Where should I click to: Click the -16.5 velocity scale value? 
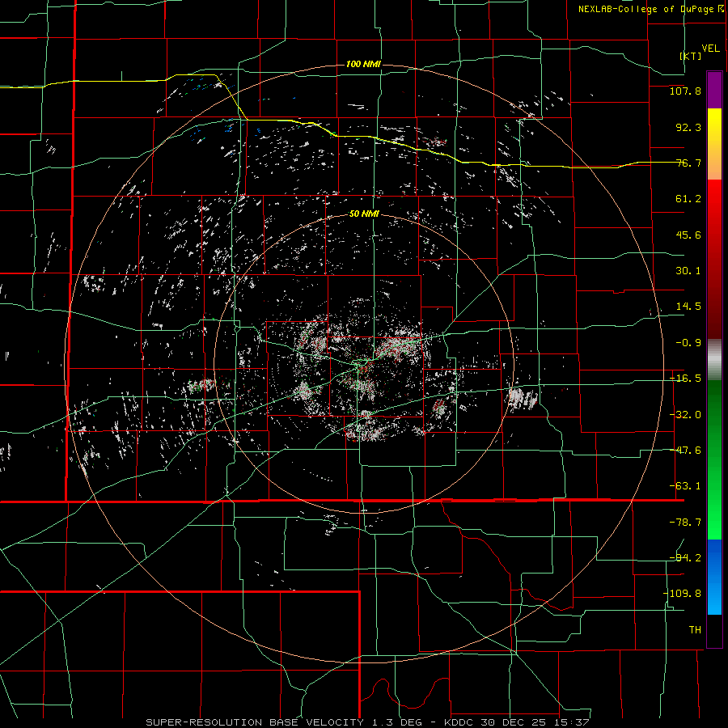(x=685, y=379)
